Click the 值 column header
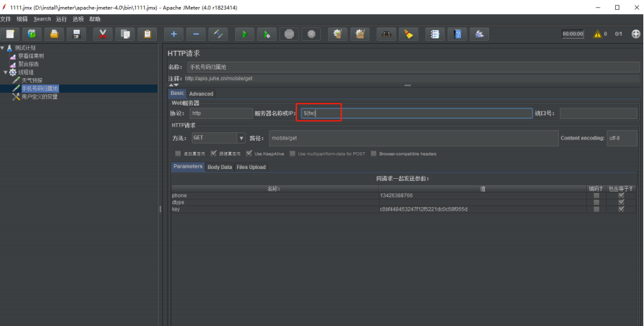 (x=483, y=189)
